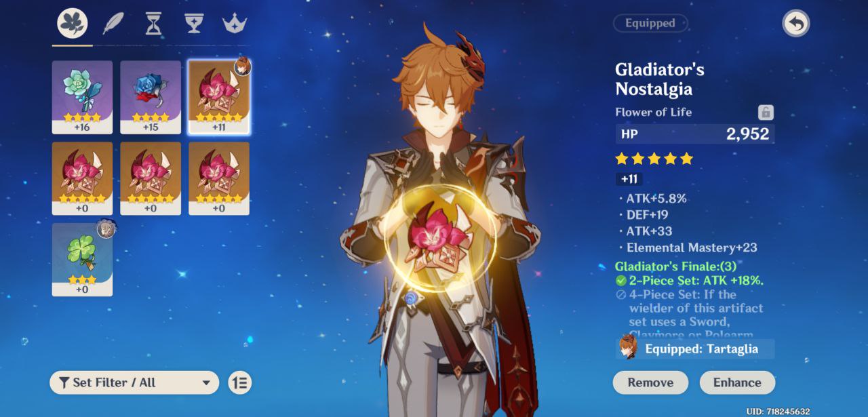Click the character badge on clover artifact
The image size is (868, 417).
[106, 229]
